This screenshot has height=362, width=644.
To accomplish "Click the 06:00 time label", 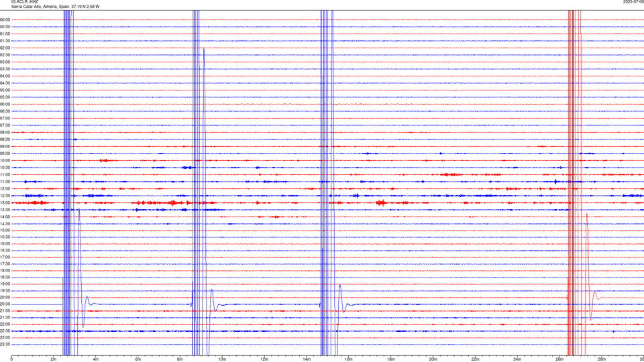I will coord(5,105).
